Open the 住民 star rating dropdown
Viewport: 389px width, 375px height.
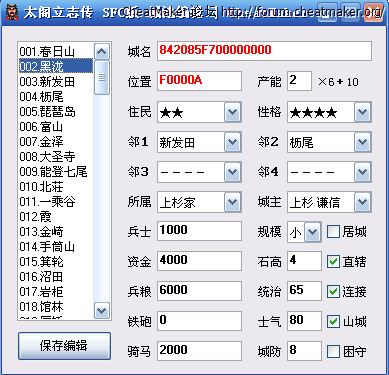click(232, 112)
